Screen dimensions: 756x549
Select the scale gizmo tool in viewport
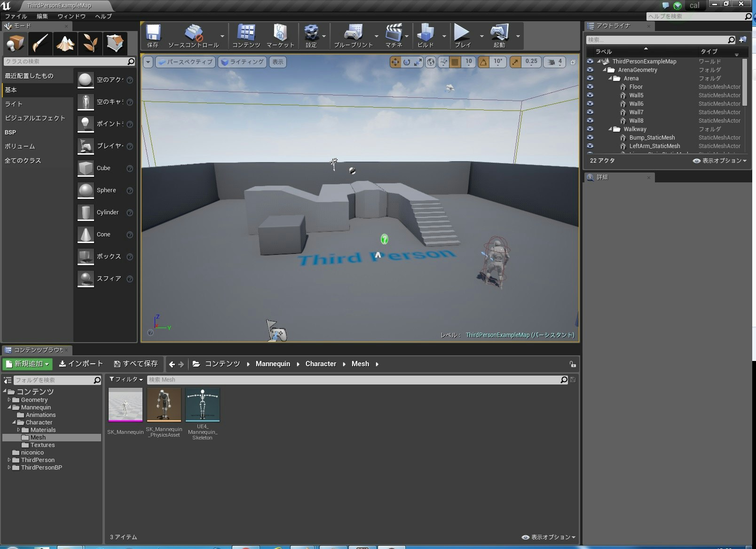click(x=418, y=62)
